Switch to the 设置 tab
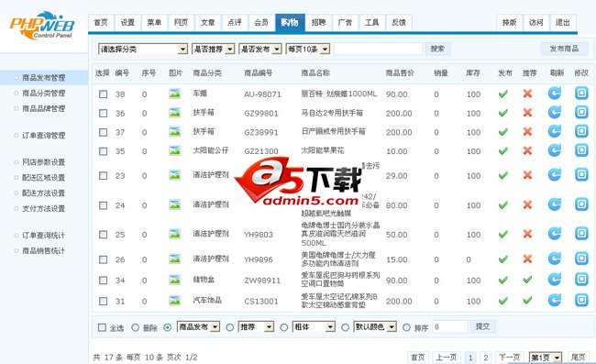The height and width of the screenshot is (364, 596). pyautogui.click(x=127, y=22)
